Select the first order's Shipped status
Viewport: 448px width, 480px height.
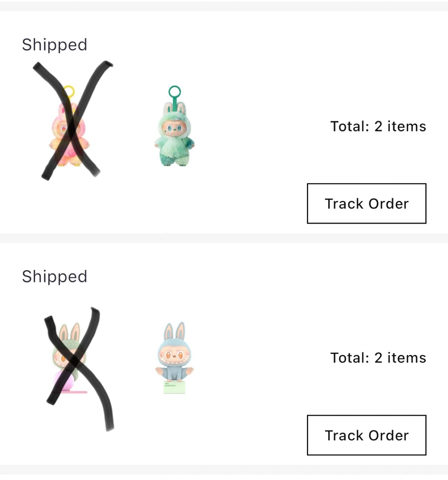tap(55, 45)
